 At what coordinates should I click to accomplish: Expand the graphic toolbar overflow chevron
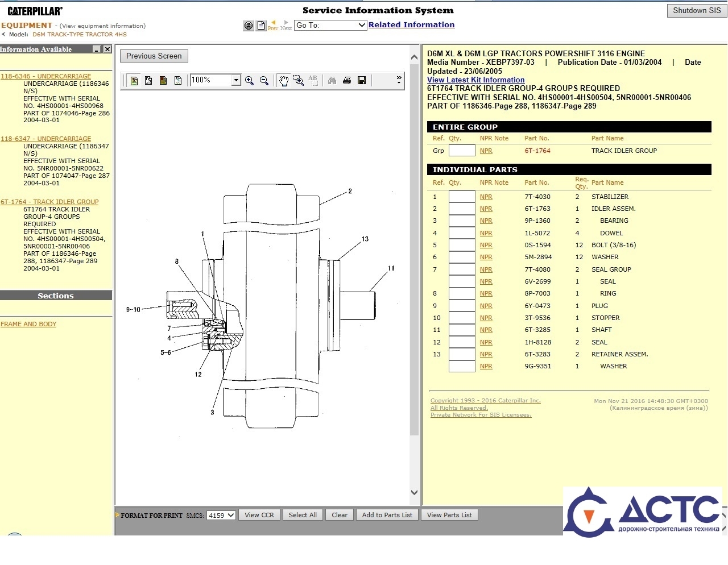(x=399, y=80)
